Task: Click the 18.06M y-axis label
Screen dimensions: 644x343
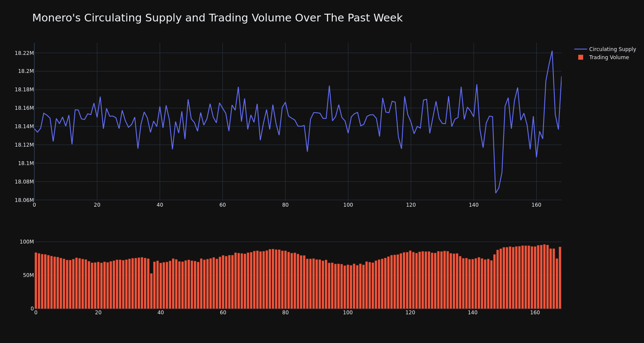Action: click(24, 200)
